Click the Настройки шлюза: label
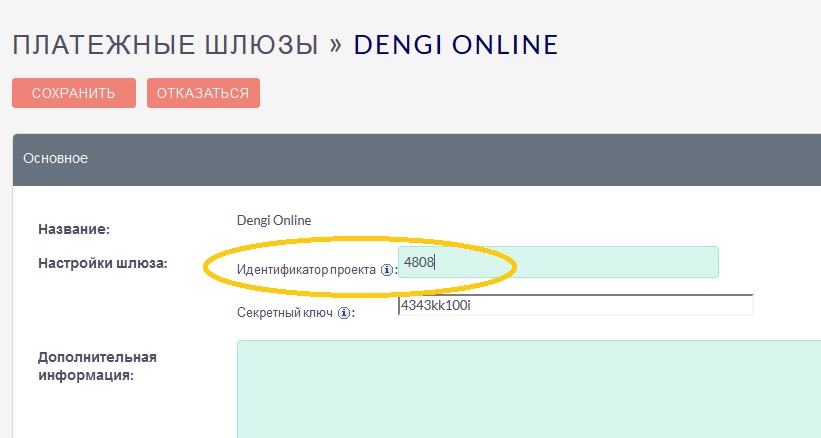This screenshot has height=438, width=821. 103,263
